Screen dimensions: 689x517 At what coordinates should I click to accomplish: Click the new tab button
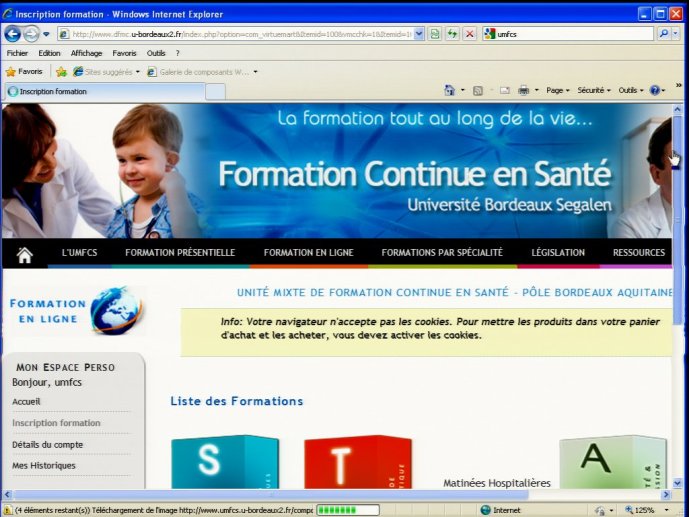pyautogui.click(x=215, y=92)
